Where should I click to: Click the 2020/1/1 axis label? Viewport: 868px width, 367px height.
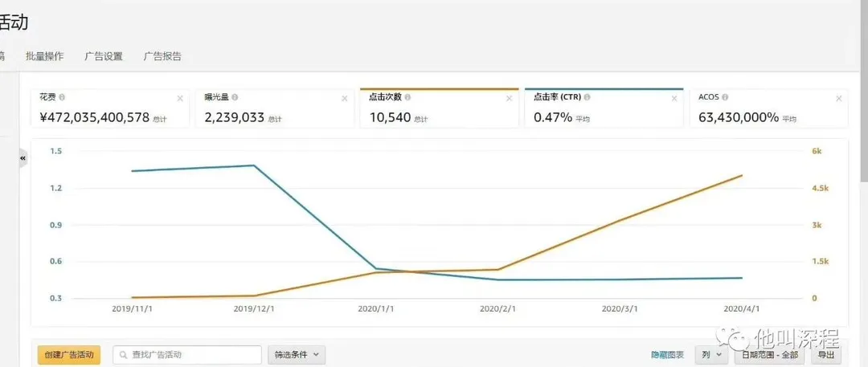[x=377, y=309]
